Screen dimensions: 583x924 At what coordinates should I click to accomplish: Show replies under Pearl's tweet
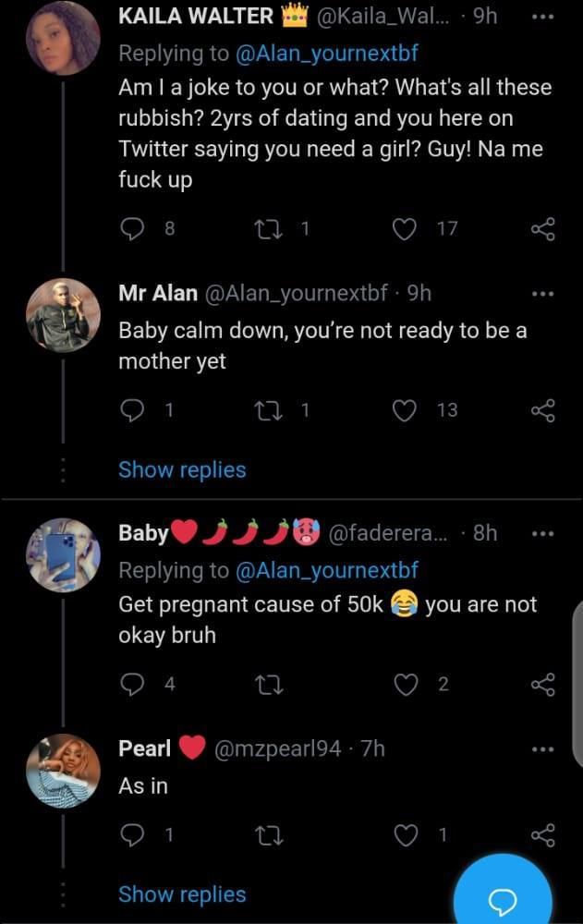tap(182, 894)
